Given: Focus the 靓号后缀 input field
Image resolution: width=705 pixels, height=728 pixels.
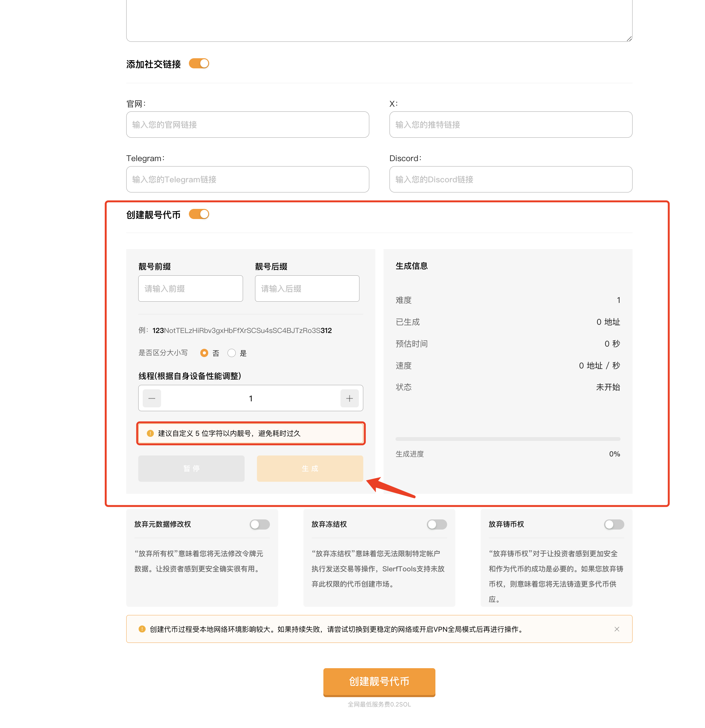Looking at the screenshot, I should 307,288.
